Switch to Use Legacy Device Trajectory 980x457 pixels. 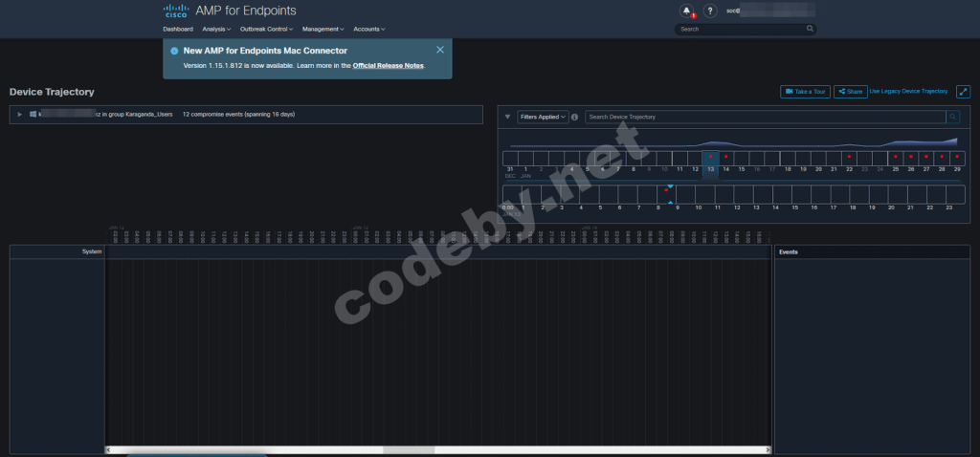coord(908,91)
